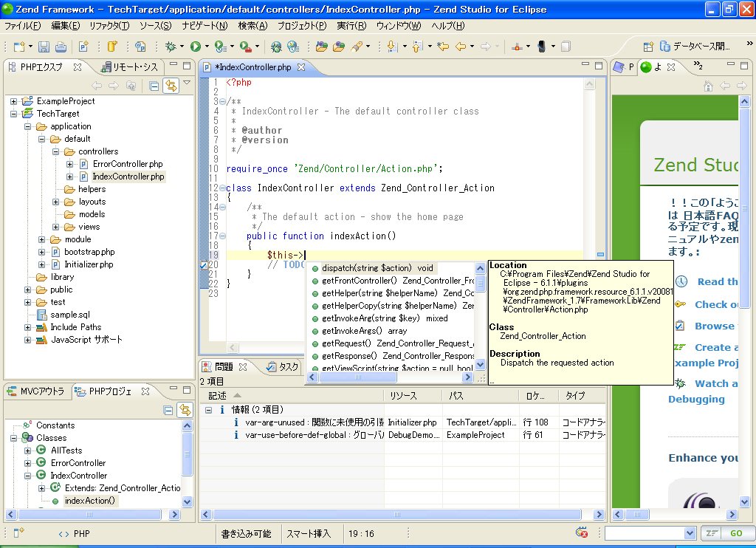Choose getHelper(string $helperName) suggestion

click(x=393, y=293)
